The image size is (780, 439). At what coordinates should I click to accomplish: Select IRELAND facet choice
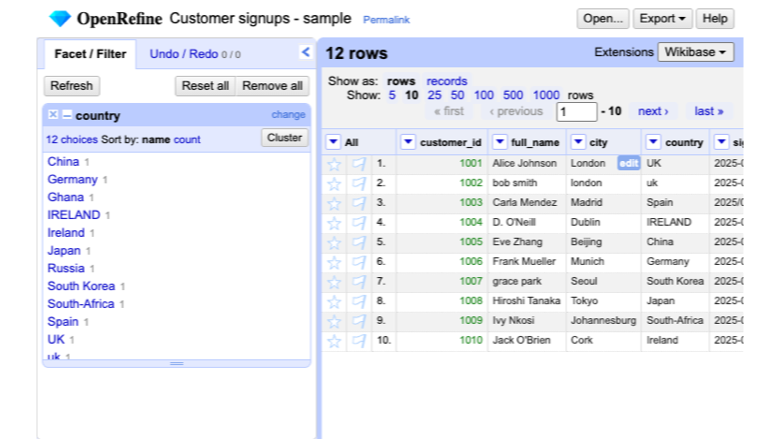(74, 215)
